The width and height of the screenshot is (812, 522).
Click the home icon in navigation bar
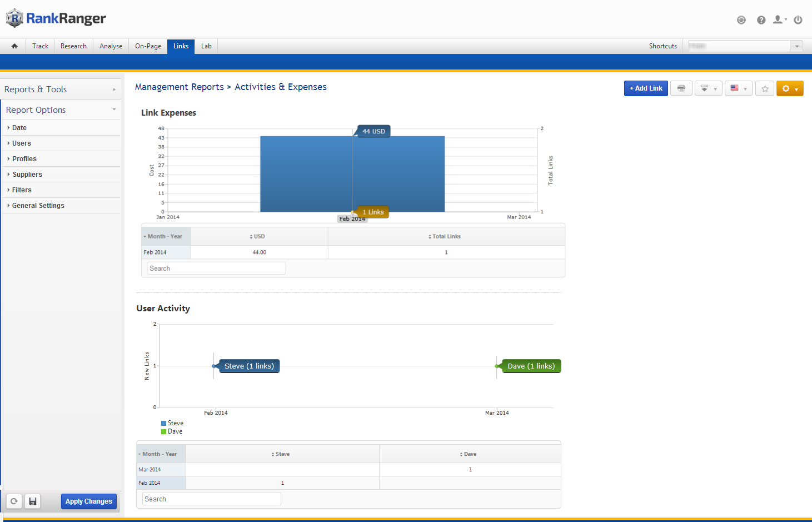pos(14,46)
